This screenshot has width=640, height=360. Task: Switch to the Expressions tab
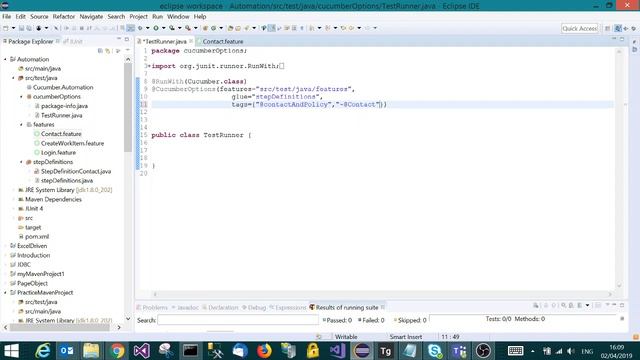(x=288, y=307)
